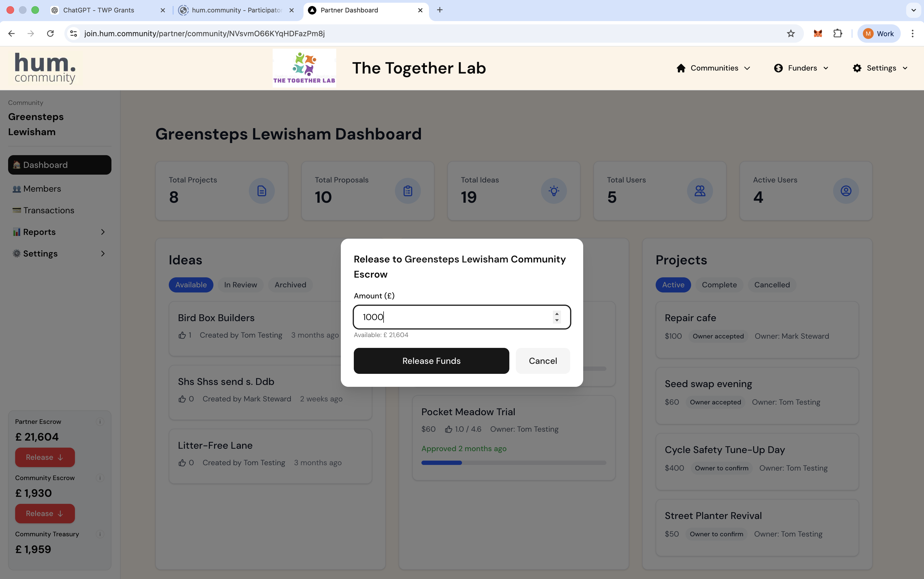Click the Total Ideas lightbulb icon
The width and height of the screenshot is (924, 579).
click(x=554, y=190)
